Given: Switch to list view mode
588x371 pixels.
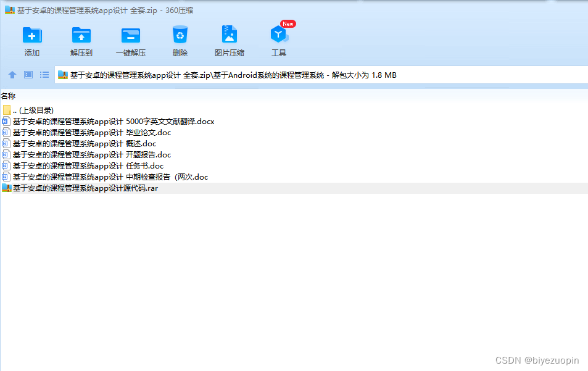Looking at the screenshot, I should tap(44, 74).
